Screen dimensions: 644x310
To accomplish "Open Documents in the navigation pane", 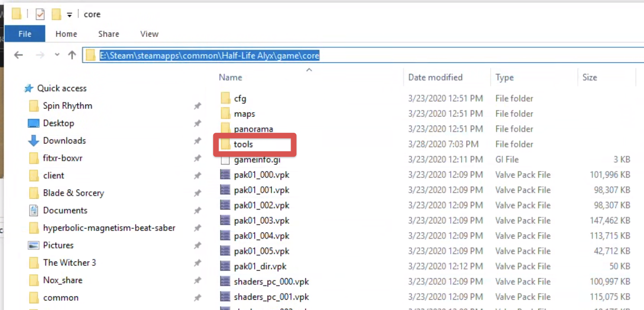I will [65, 211].
